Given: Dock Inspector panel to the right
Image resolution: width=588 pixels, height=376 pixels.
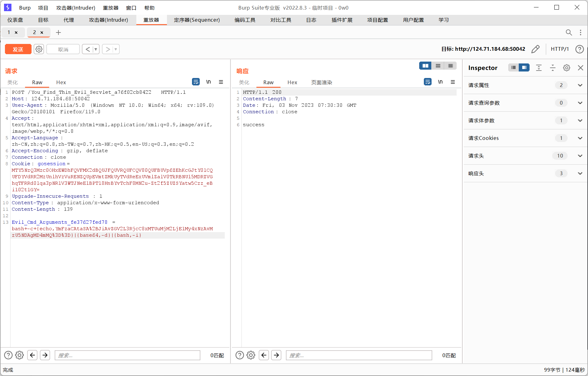Looking at the screenshot, I should [x=524, y=67].
